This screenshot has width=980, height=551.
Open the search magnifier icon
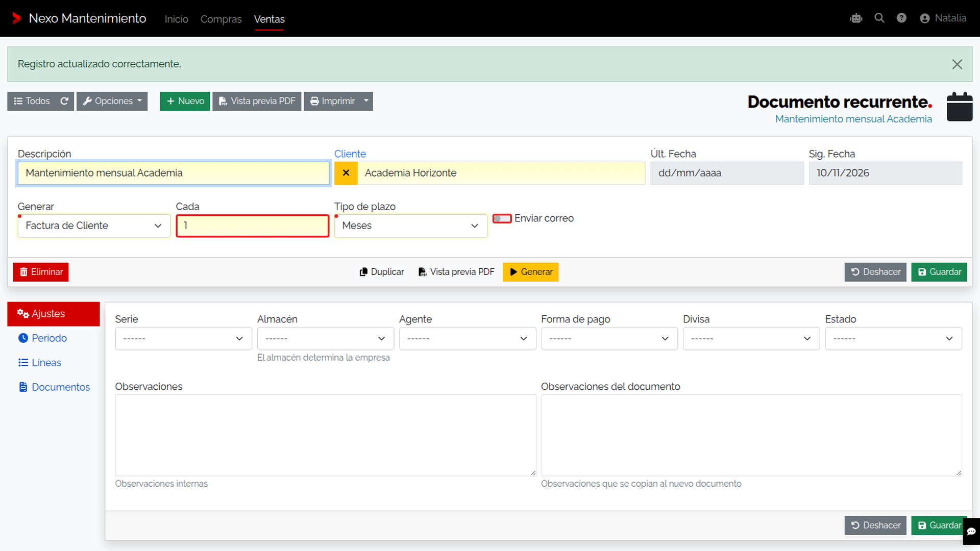879,18
